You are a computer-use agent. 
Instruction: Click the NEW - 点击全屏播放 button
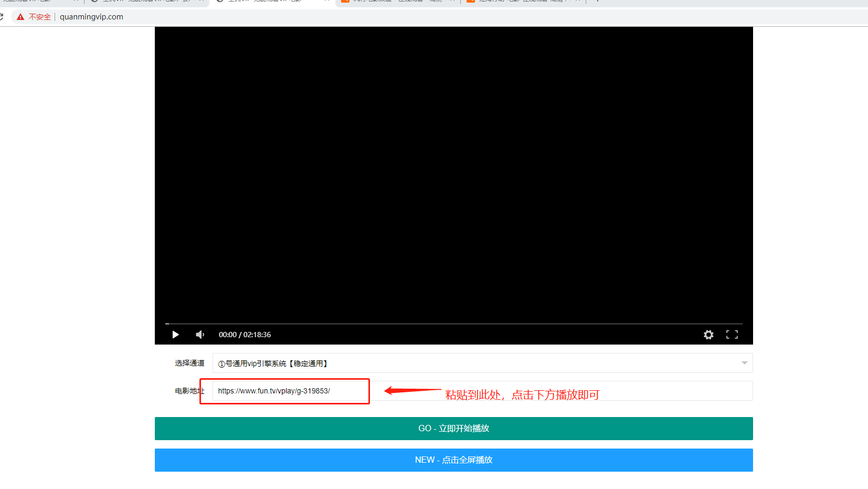pyautogui.click(x=454, y=460)
